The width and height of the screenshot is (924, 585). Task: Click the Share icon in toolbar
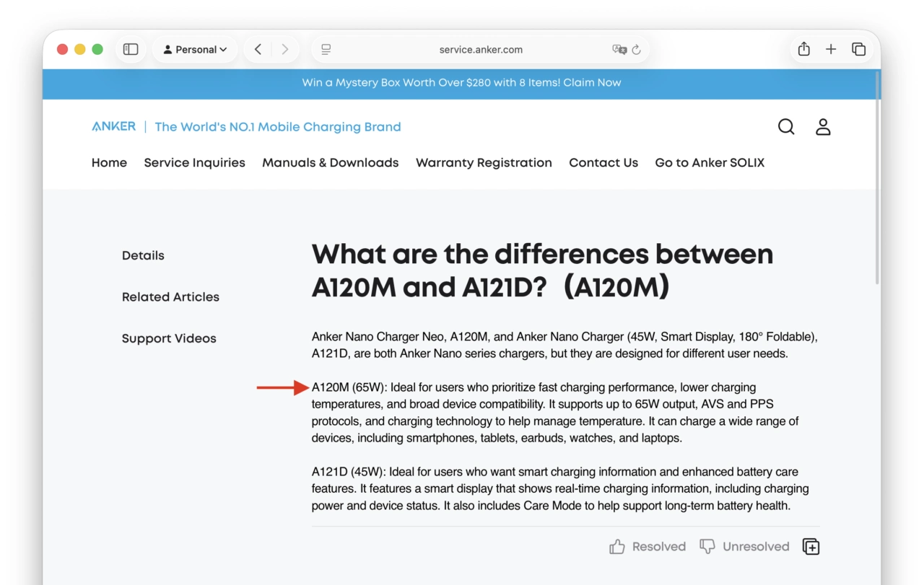pos(804,49)
